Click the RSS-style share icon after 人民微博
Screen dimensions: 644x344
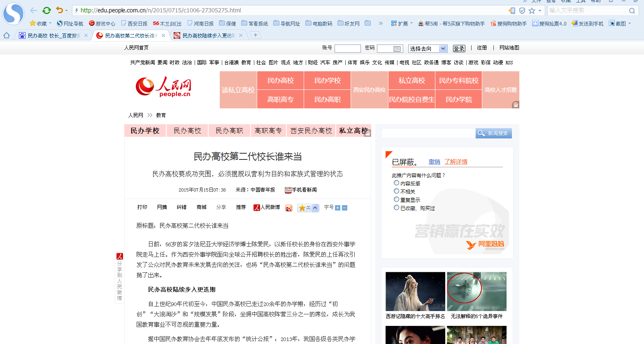click(x=289, y=208)
